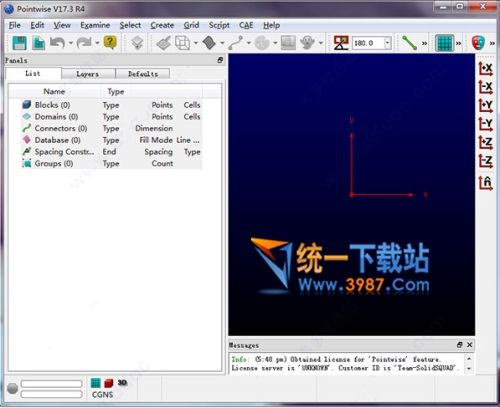Click the 3D dimension status indicator
This screenshot has width=500, height=408.
(x=122, y=383)
